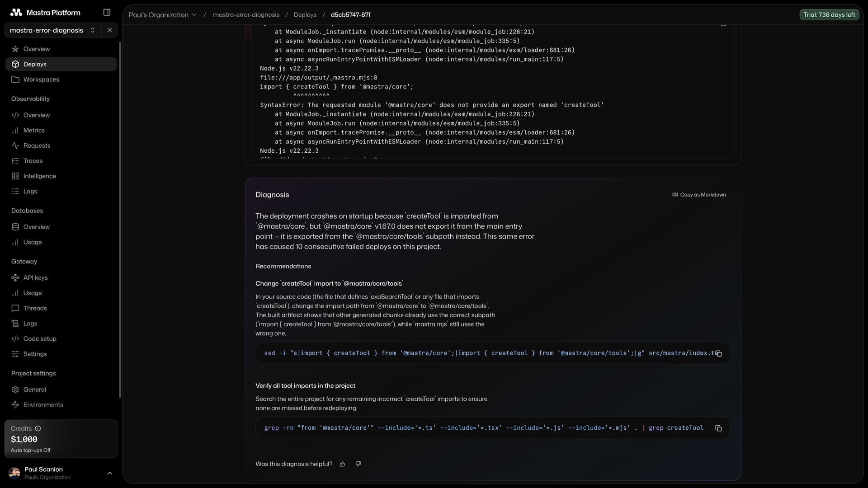Image resolution: width=868 pixels, height=488 pixels.
Task: Click the Observability Logs list icon
Action: (x=15, y=191)
